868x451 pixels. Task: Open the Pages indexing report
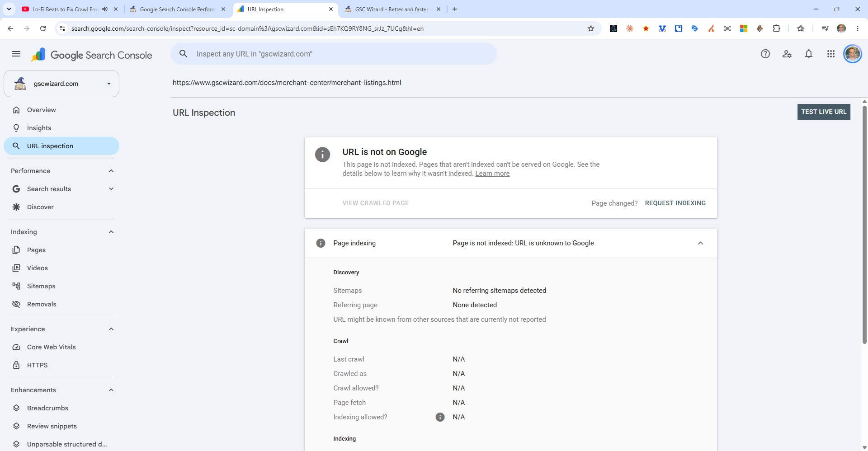click(61, 250)
